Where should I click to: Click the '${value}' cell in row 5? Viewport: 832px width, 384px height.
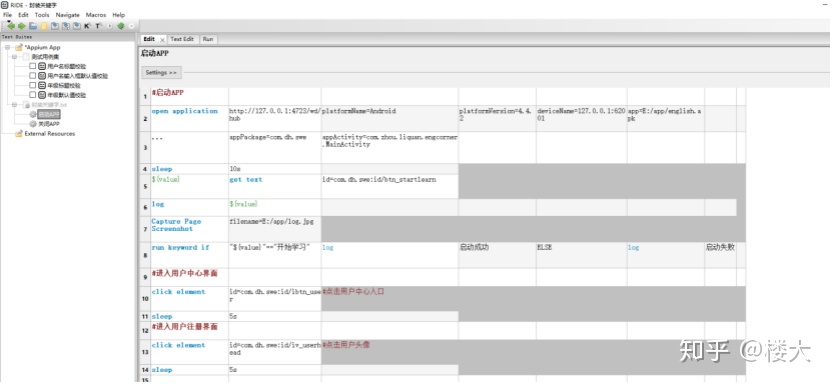click(x=190, y=186)
